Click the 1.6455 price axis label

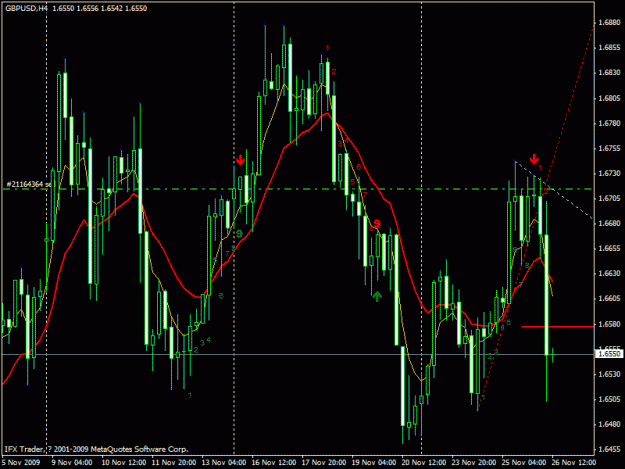(x=609, y=449)
